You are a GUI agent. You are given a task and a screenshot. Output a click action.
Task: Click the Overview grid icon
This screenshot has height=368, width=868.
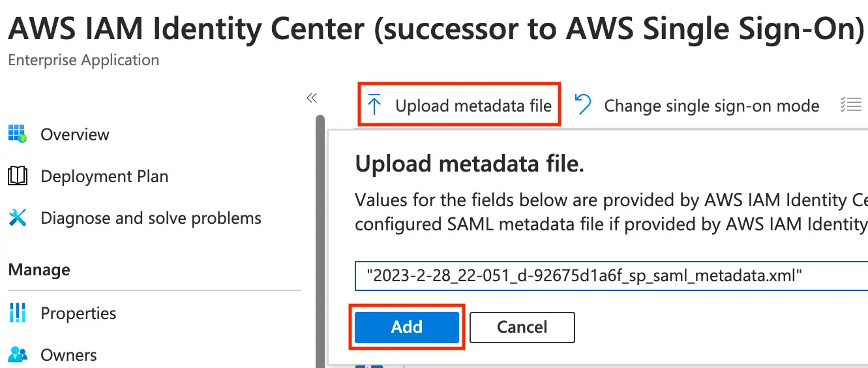[x=17, y=134]
